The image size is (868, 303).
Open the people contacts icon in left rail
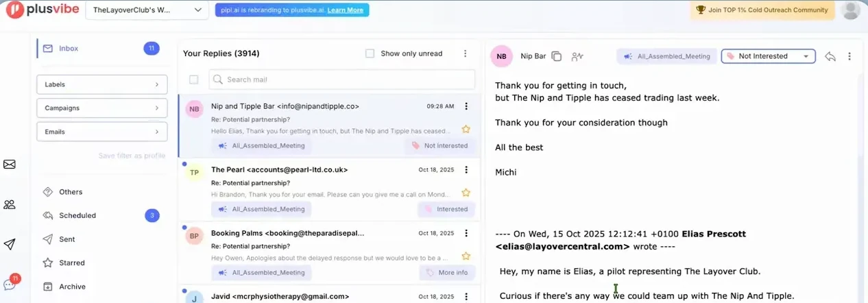10,204
